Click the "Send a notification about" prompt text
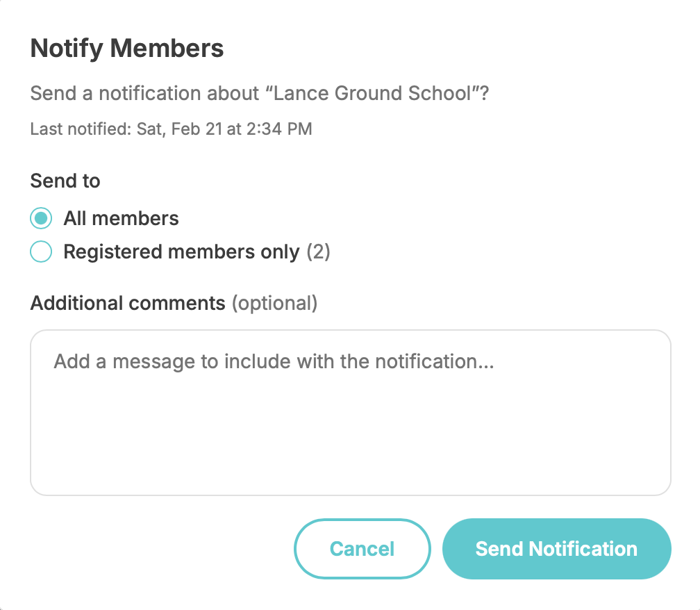The width and height of the screenshot is (700, 610). pyautogui.click(x=142, y=93)
